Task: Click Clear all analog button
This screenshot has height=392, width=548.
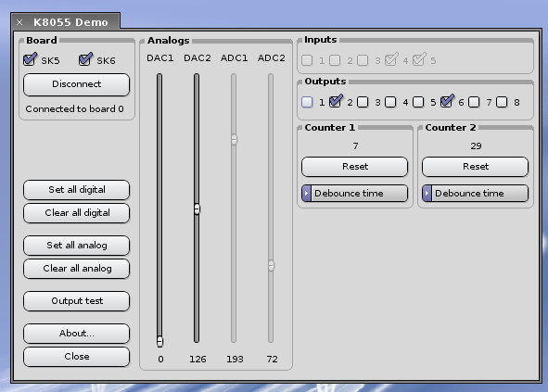Action: (77, 269)
